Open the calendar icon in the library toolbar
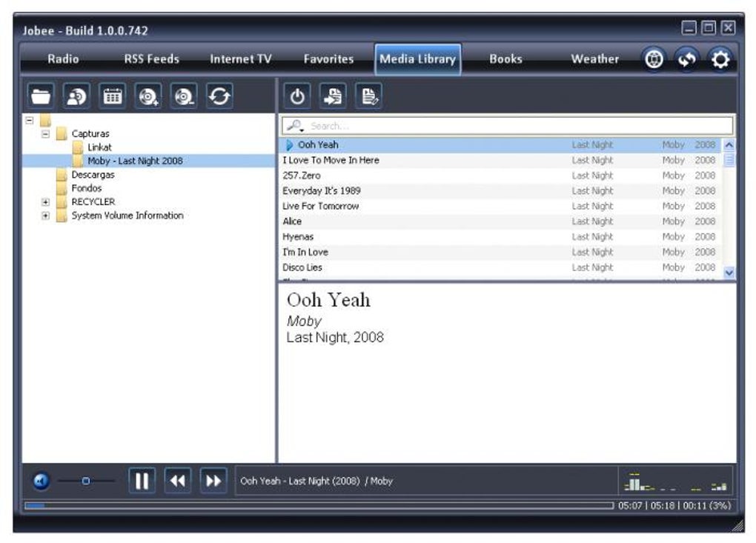 [112, 95]
